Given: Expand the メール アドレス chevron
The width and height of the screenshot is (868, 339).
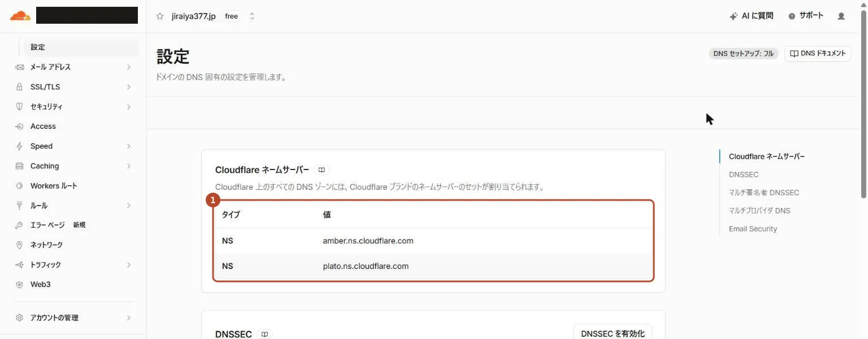Looking at the screenshot, I should [x=129, y=67].
